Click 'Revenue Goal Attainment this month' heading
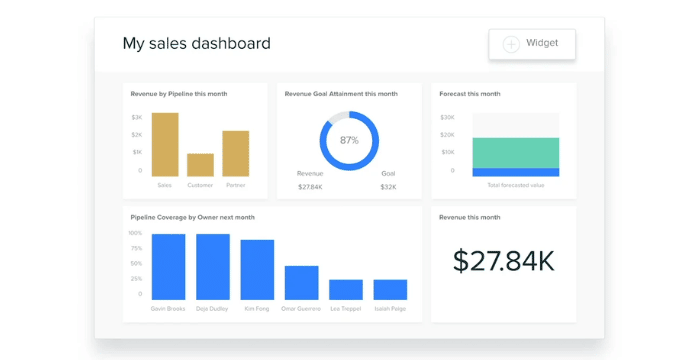 (341, 94)
